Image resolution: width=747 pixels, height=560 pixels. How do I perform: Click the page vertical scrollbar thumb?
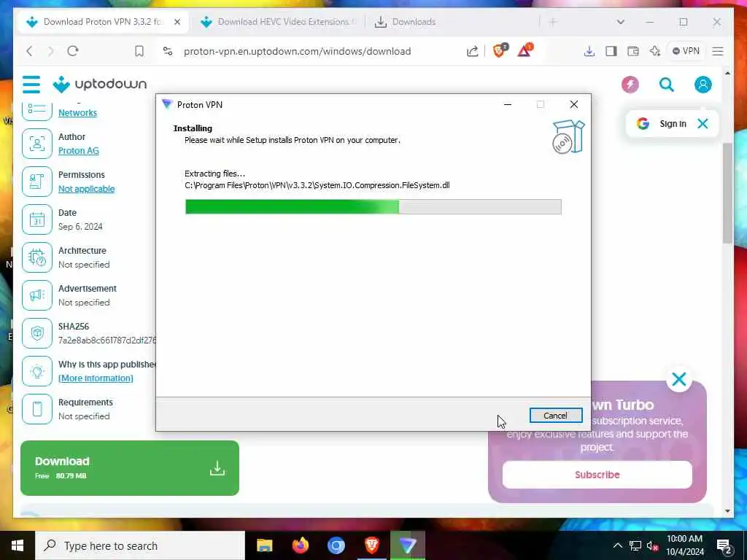coord(727,192)
